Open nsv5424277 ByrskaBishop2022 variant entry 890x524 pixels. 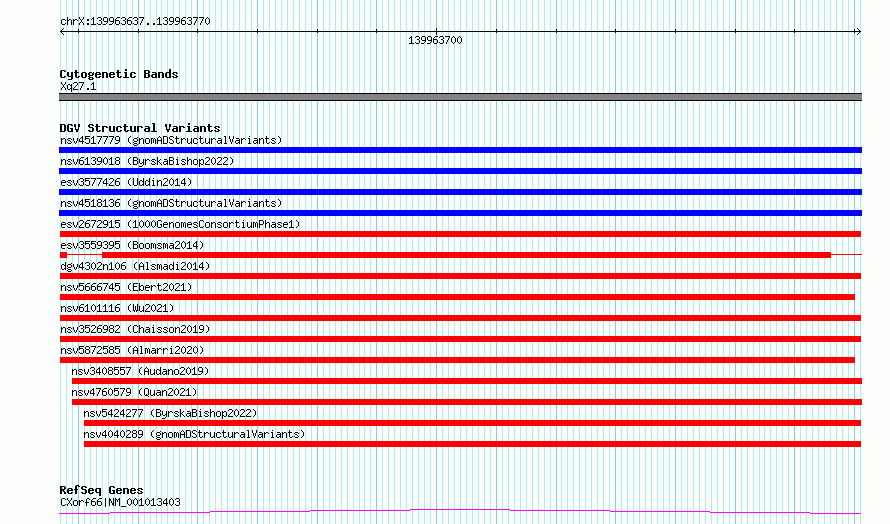pos(170,413)
